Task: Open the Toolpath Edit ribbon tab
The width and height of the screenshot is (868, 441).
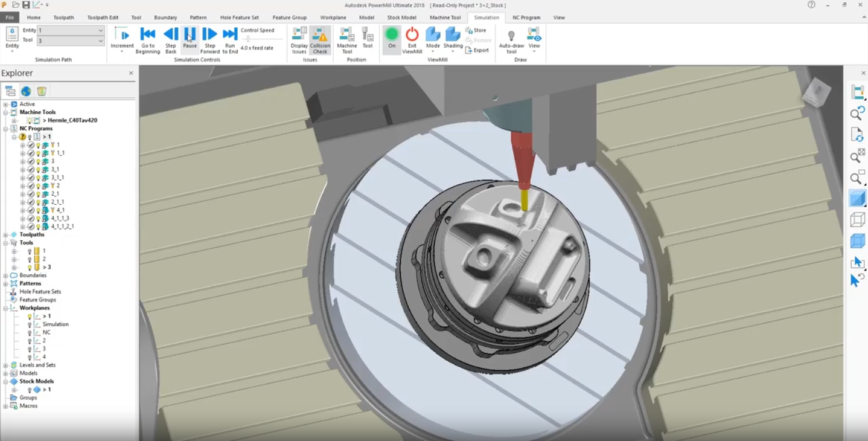Action: pos(103,18)
